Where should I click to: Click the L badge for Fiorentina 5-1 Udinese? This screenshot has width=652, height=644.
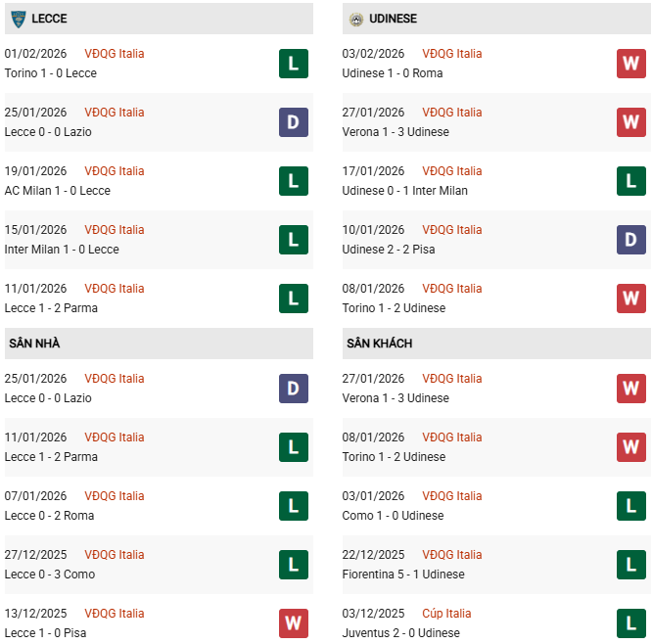pos(630,565)
